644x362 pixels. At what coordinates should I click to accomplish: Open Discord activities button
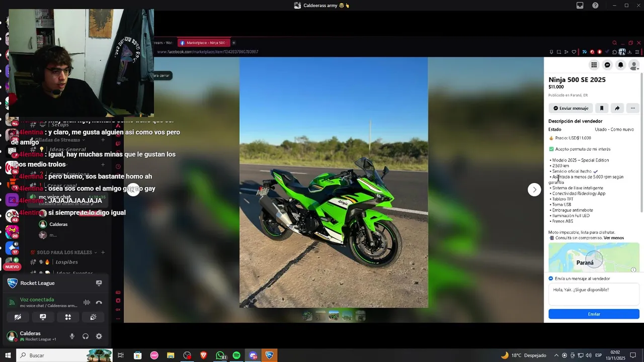pyautogui.click(x=68, y=317)
